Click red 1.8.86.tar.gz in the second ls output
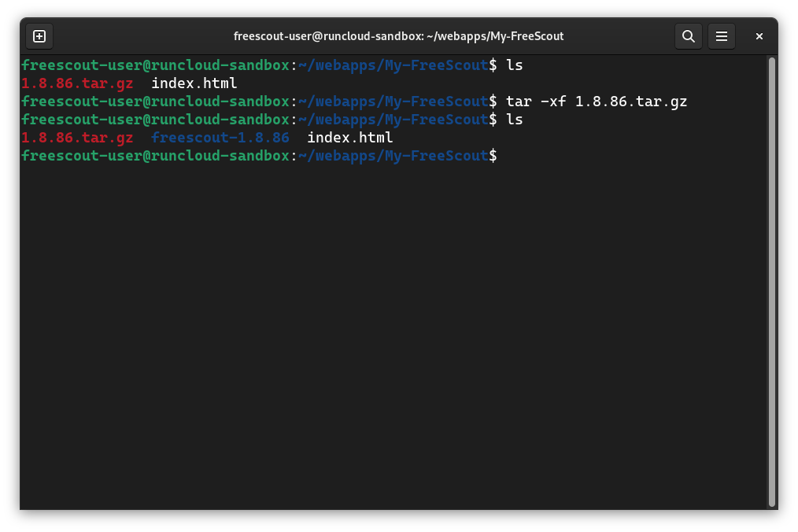Viewport: 798px width, 532px height. (77, 138)
